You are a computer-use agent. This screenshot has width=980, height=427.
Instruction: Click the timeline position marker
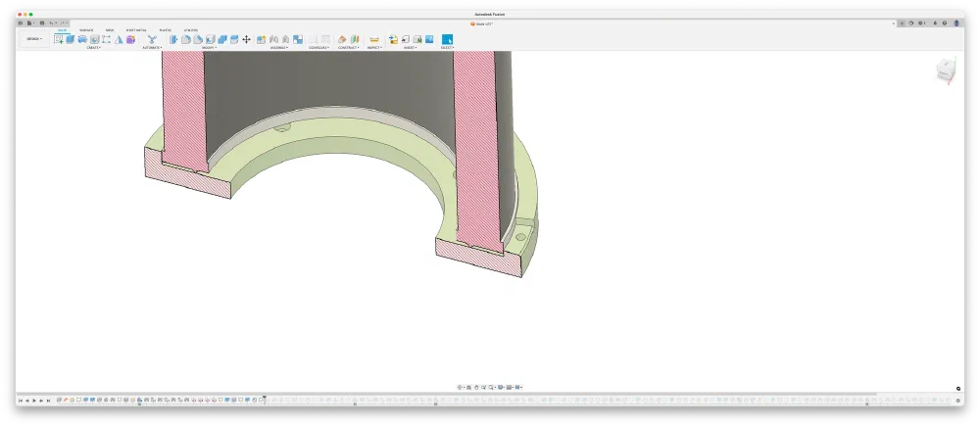264,398
